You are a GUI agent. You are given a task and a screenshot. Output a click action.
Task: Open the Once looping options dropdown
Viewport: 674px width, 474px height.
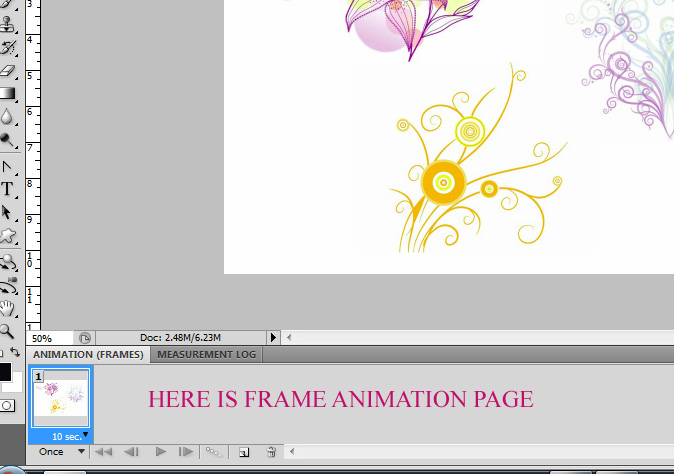point(61,452)
